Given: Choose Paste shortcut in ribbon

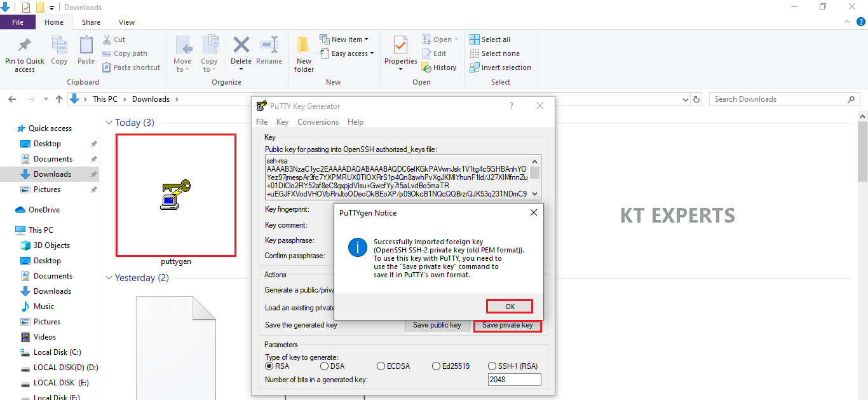Looking at the screenshot, I should click(131, 67).
